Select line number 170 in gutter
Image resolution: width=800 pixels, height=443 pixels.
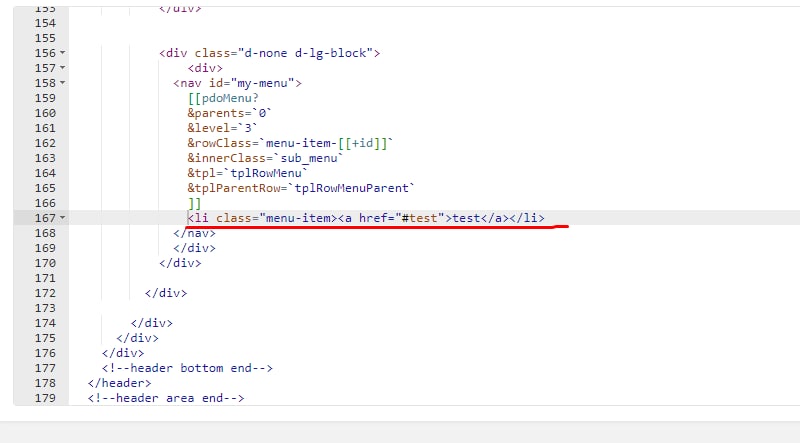pyautogui.click(x=45, y=263)
